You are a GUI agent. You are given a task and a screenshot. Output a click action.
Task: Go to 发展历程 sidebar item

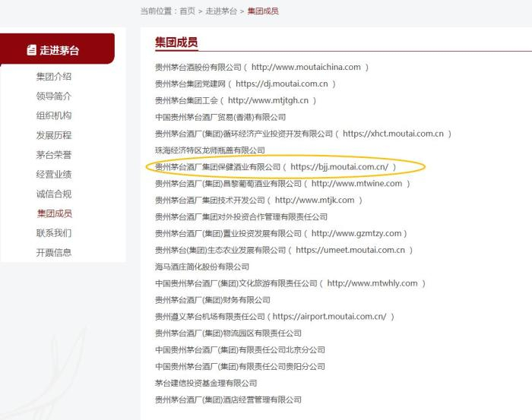point(54,135)
